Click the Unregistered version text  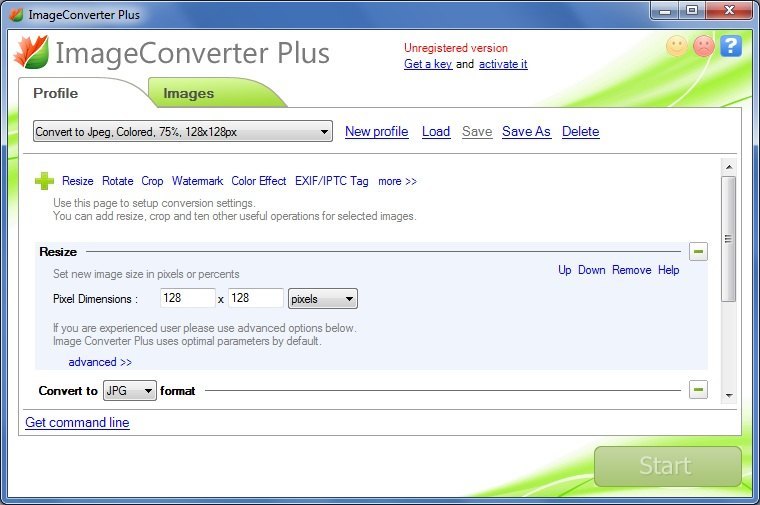(456, 48)
